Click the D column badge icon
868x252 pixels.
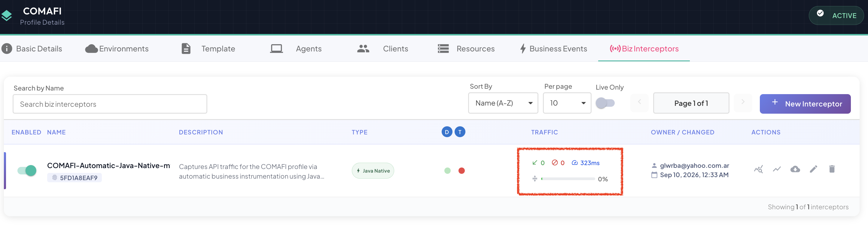[x=447, y=132]
